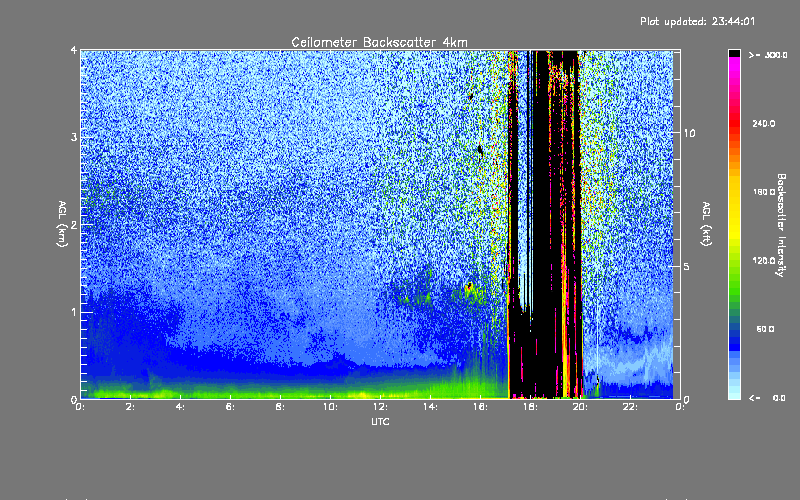Click the "18:" UTC tick label
800x500 pixels.
point(531,407)
